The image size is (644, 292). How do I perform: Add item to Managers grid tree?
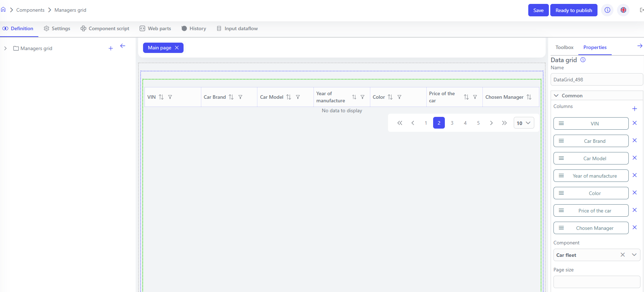coord(111,48)
